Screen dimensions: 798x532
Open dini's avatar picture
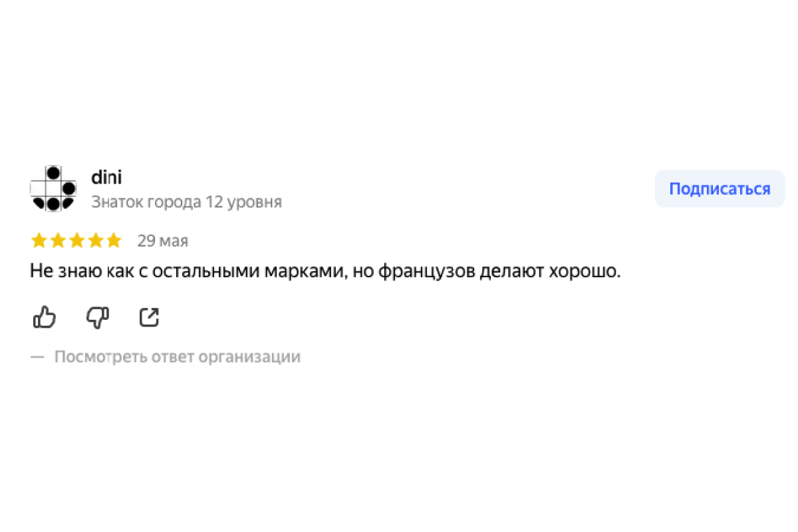coord(53,188)
